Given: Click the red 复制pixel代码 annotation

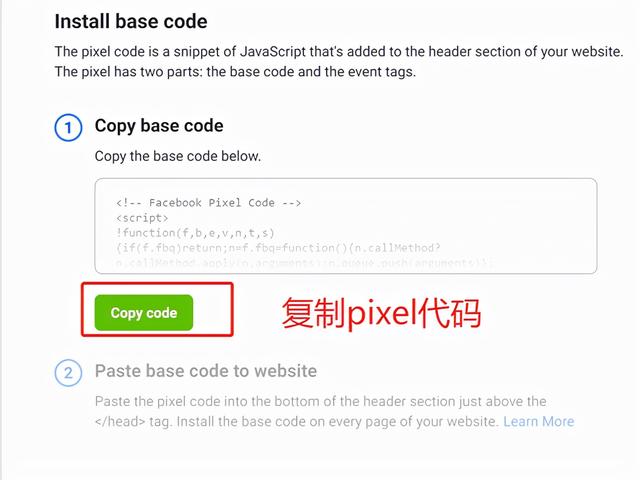Looking at the screenshot, I should click(382, 313).
